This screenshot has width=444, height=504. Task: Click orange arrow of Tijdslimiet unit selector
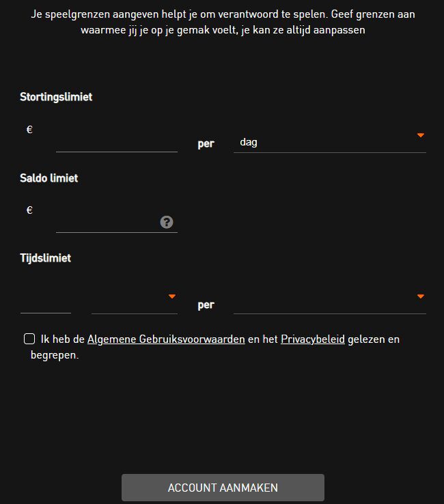click(x=172, y=296)
